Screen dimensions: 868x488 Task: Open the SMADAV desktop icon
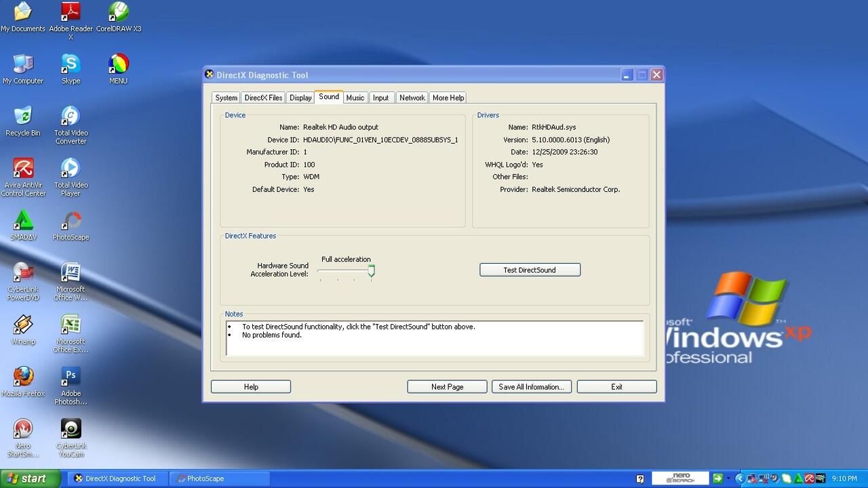pos(23,226)
